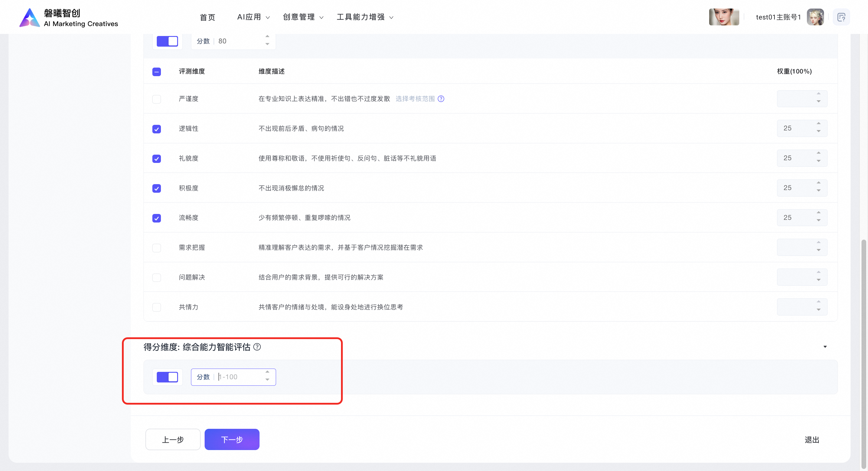Viewport: 868px width, 471px height.
Task: Click the 上一步 button
Action: point(173,439)
